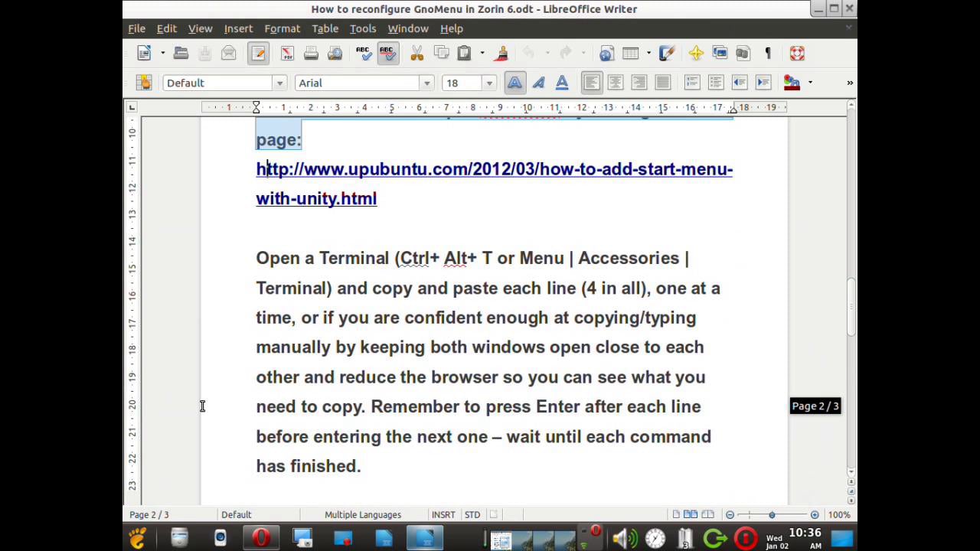Click the Document as E-mail icon
980x551 pixels.
(x=228, y=53)
